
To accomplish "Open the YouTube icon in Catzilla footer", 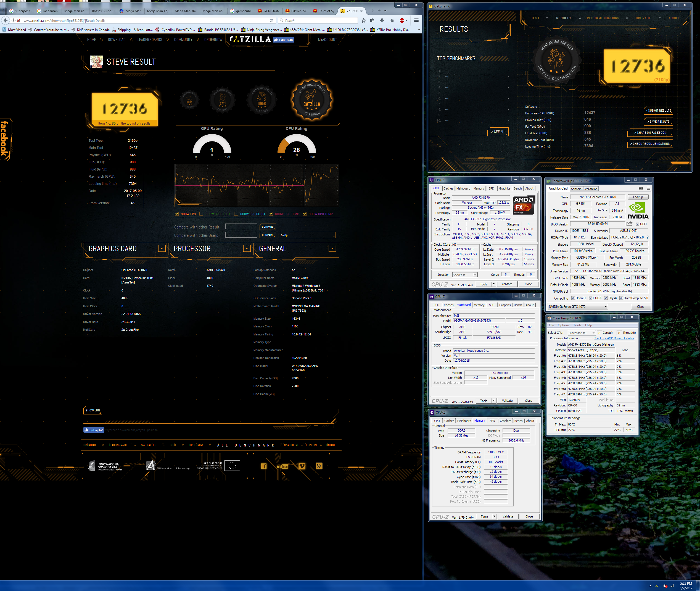I will [x=282, y=466].
